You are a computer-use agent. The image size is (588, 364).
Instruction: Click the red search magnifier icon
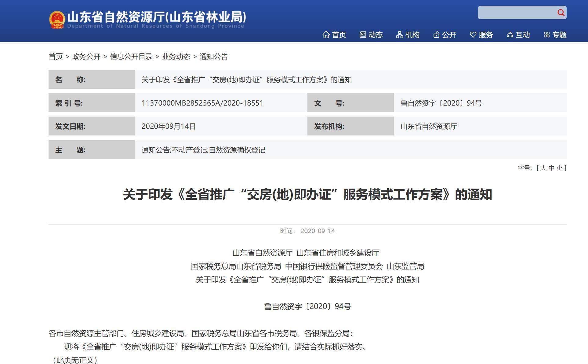pyautogui.click(x=561, y=13)
